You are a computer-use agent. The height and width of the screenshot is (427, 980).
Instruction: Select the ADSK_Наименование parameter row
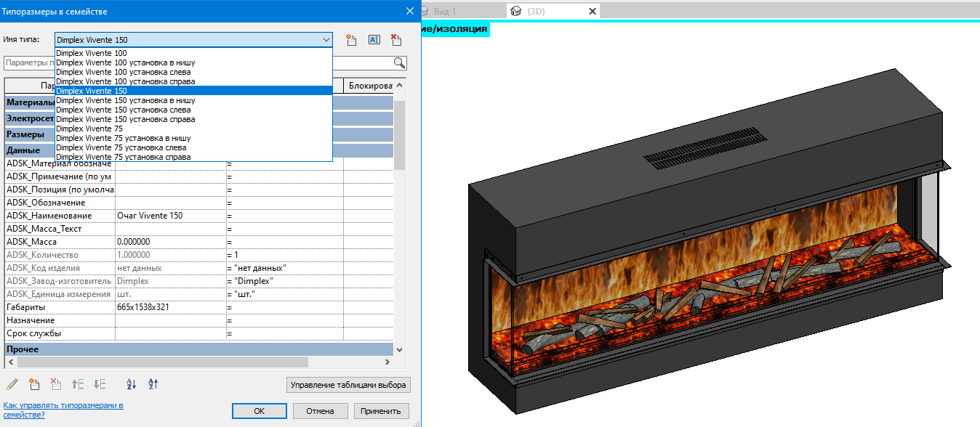[199, 216]
